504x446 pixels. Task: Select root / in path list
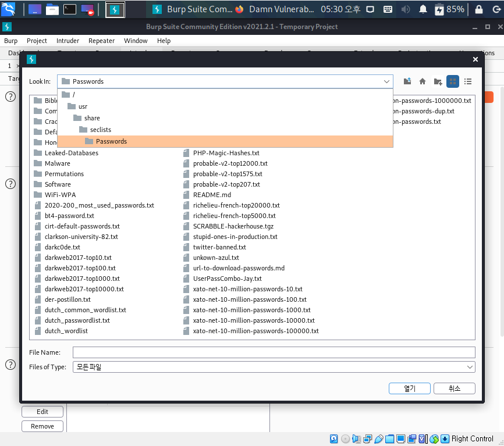click(225, 94)
